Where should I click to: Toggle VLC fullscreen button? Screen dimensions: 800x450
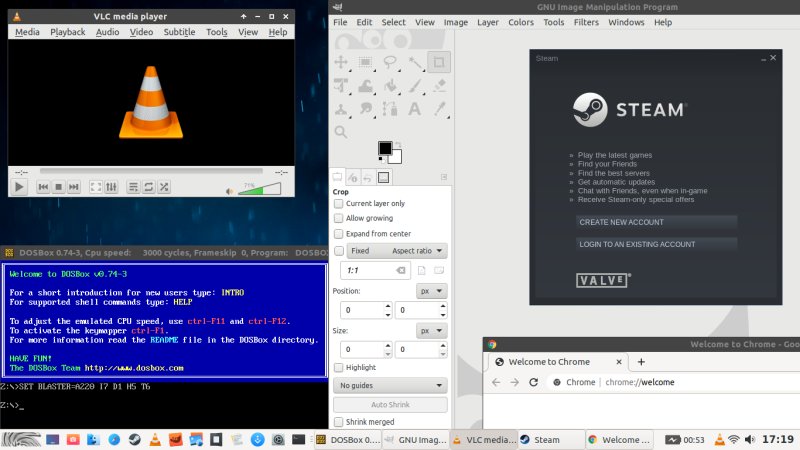(x=96, y=187)
